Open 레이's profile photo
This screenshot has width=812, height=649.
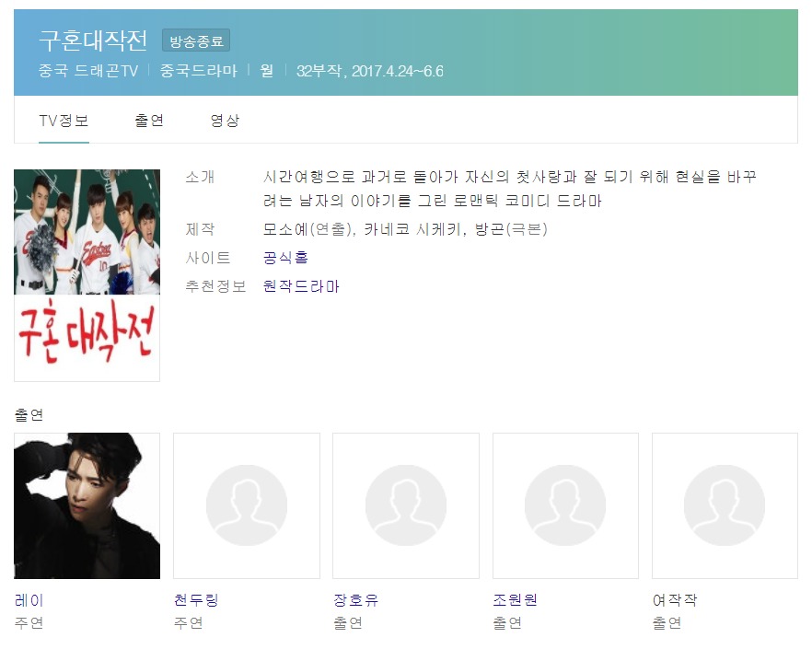[87, 505]
